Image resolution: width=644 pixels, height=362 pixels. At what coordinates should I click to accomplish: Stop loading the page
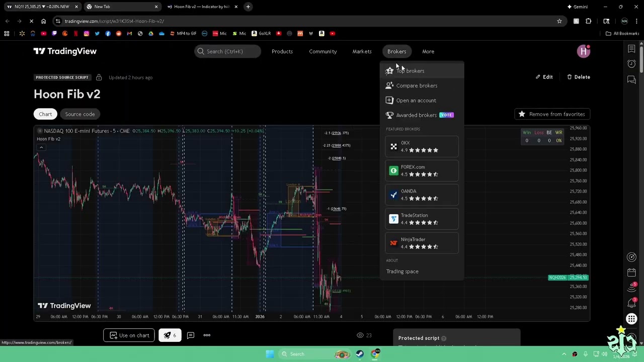coord(31,21)
